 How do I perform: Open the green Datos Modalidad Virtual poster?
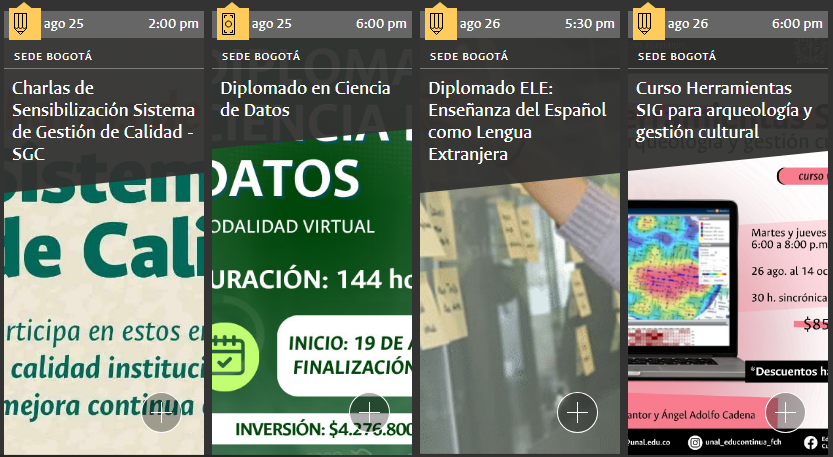312,292
